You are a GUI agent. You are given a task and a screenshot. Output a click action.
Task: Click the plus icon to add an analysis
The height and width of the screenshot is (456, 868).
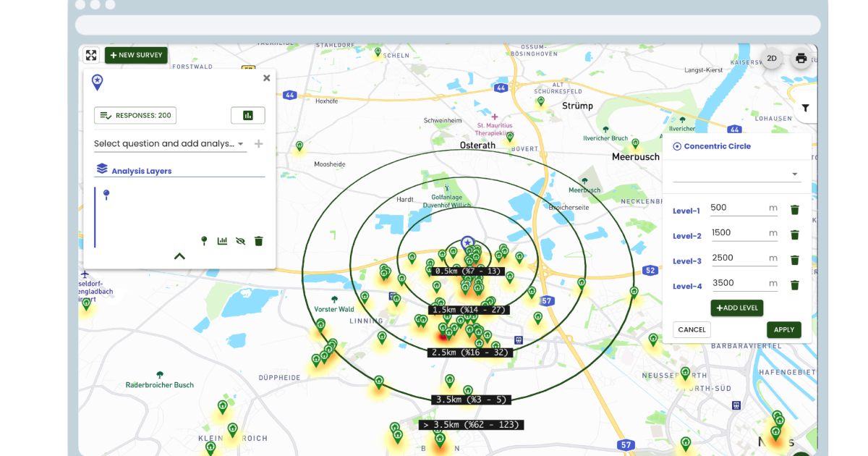point(258,143)
